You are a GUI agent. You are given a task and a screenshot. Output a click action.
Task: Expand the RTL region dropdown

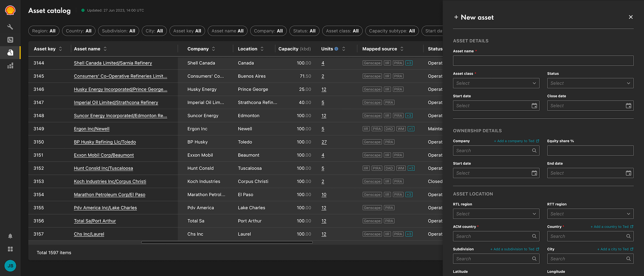pos(496,214)
